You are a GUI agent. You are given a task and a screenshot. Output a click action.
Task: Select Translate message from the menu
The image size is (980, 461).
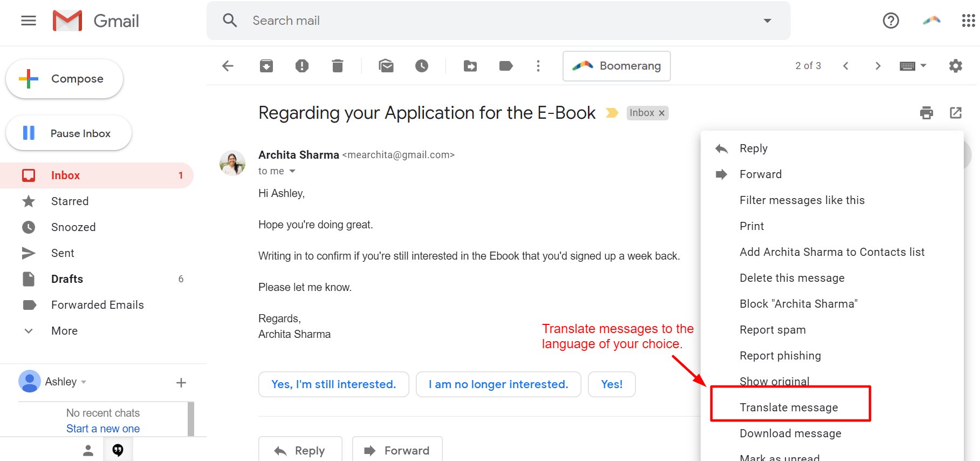789,408
